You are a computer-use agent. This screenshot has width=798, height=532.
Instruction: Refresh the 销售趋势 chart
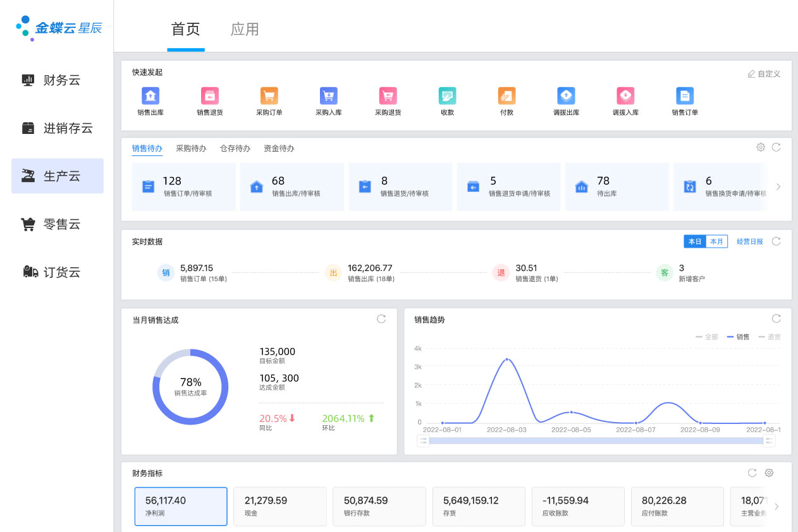tap(777, 318)
